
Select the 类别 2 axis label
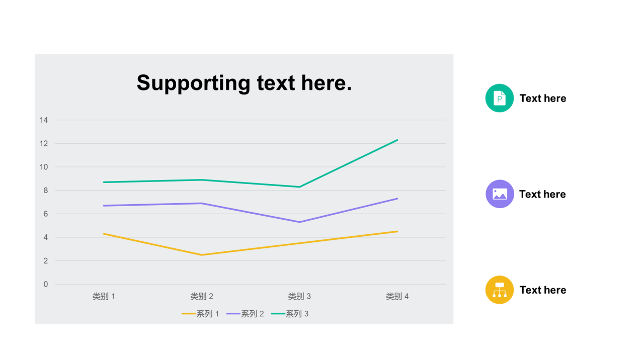point(202,297)
